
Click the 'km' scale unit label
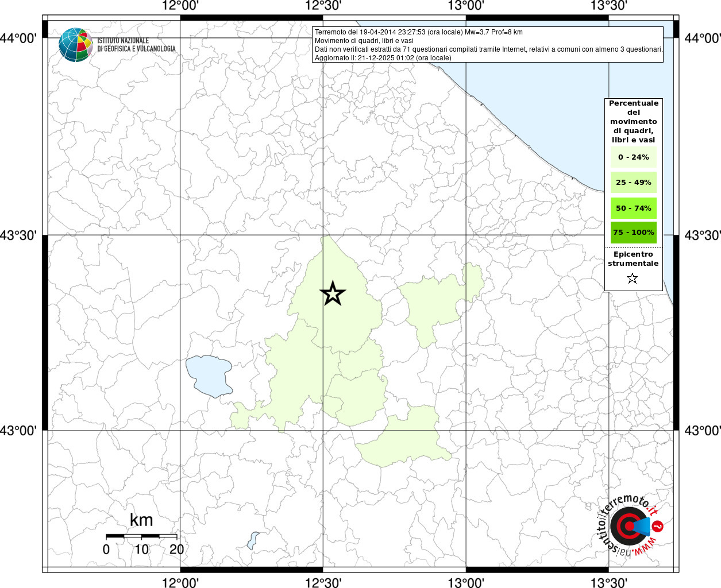[x=141, y=520]
